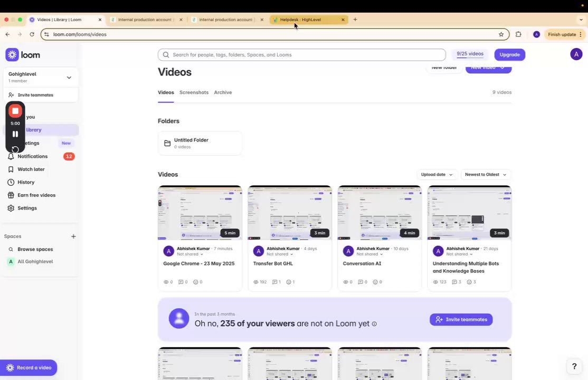Click the Transfer Bot GHL video title
The height and width of the screenshot is (380, 588).
point(273,264)
